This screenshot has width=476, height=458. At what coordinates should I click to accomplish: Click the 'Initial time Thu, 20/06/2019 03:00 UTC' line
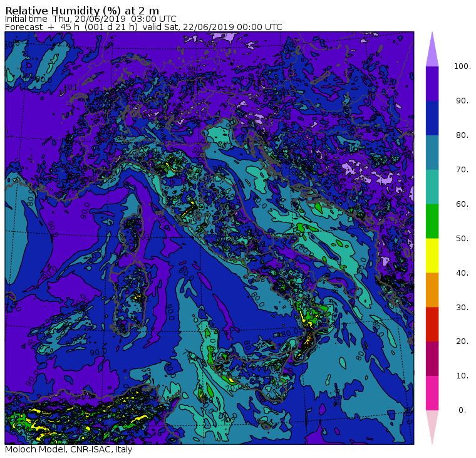click(x=90, y=19)
